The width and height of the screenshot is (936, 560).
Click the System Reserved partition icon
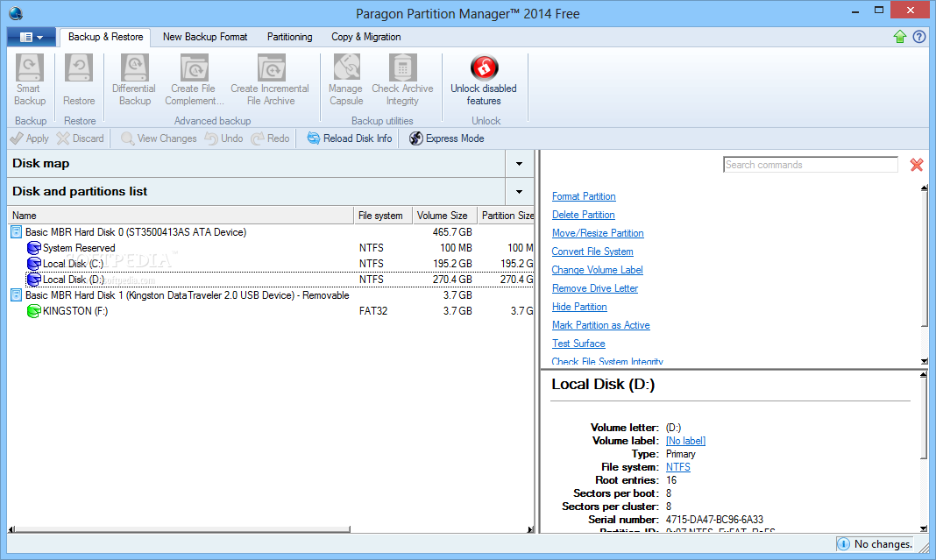(x=34, y=248)
